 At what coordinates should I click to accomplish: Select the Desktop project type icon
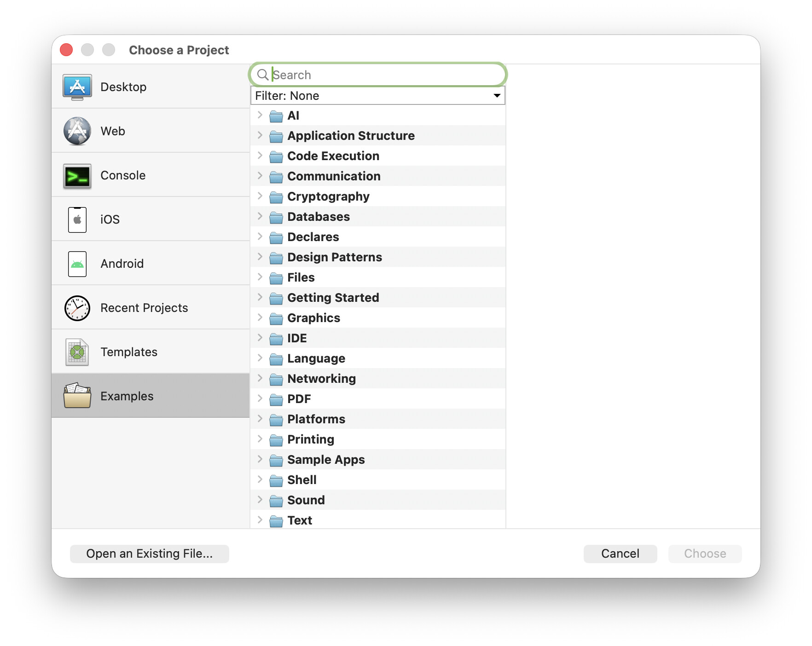(x=77, y=87)
